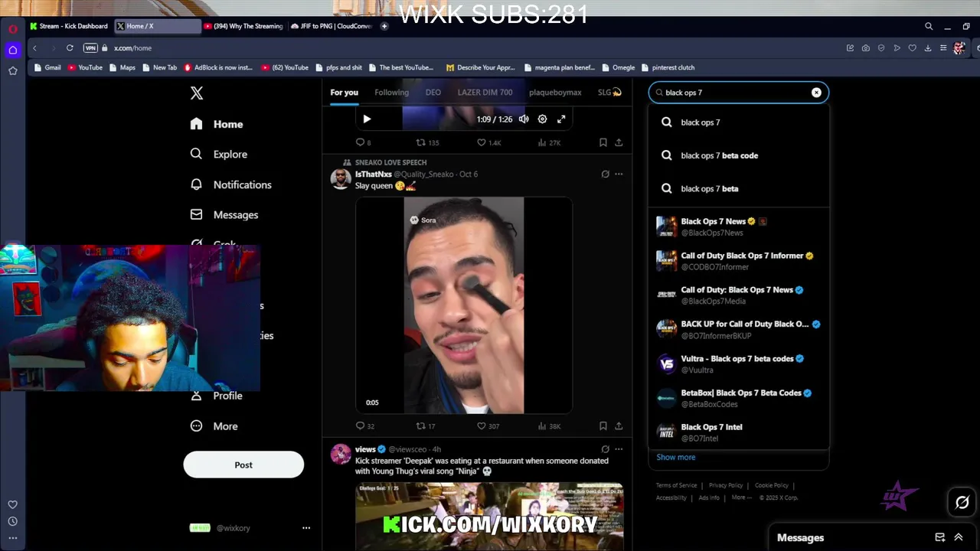This screenshot has width=980, height=551.
Task: Like the post with 307 likes
Action: pyautogui.click(x=488, y=426)
